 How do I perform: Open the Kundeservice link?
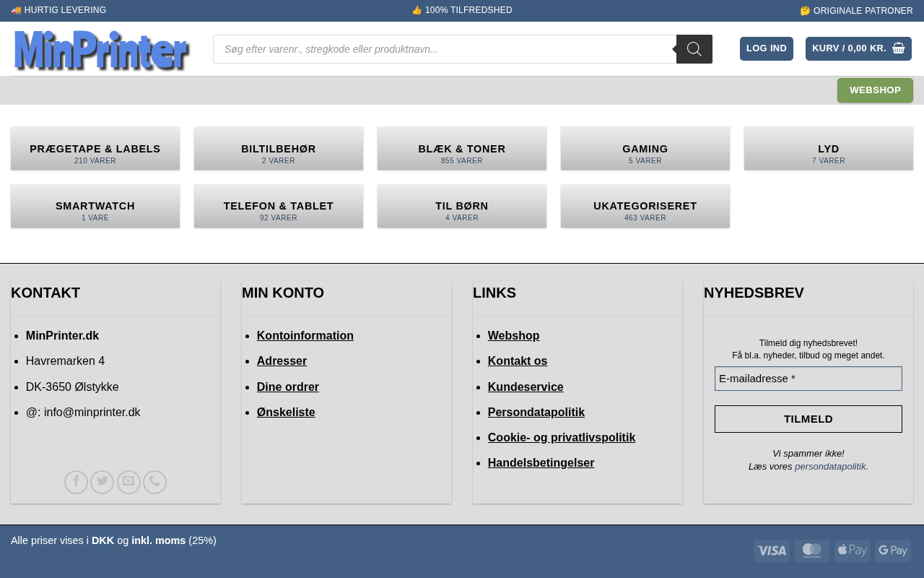point(526,387)
